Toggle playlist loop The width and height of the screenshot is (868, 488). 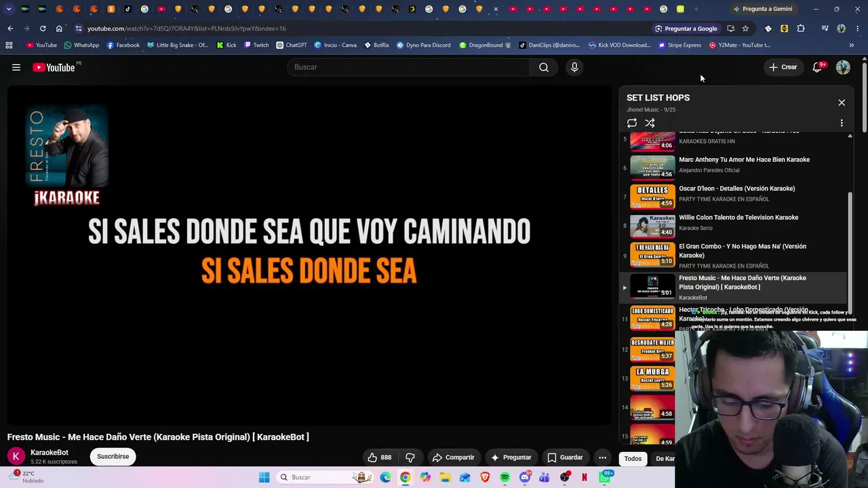(632, 123)
